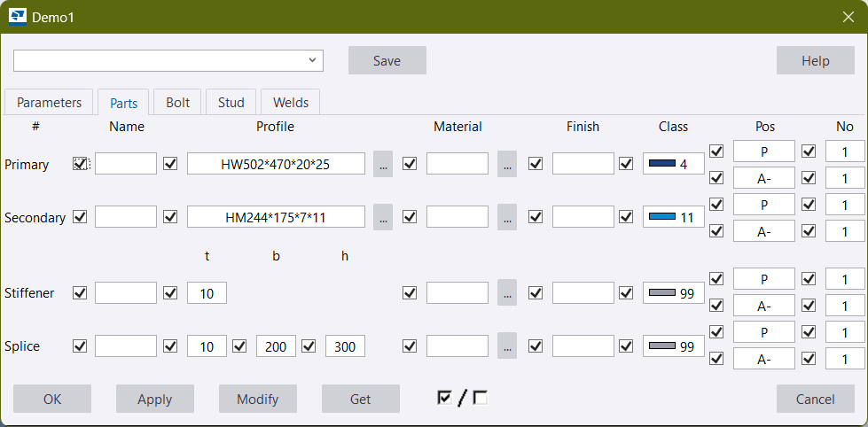Toggle Stiffener finish checkbox
This screenshot has width=868, height=427.
point(536,292)
